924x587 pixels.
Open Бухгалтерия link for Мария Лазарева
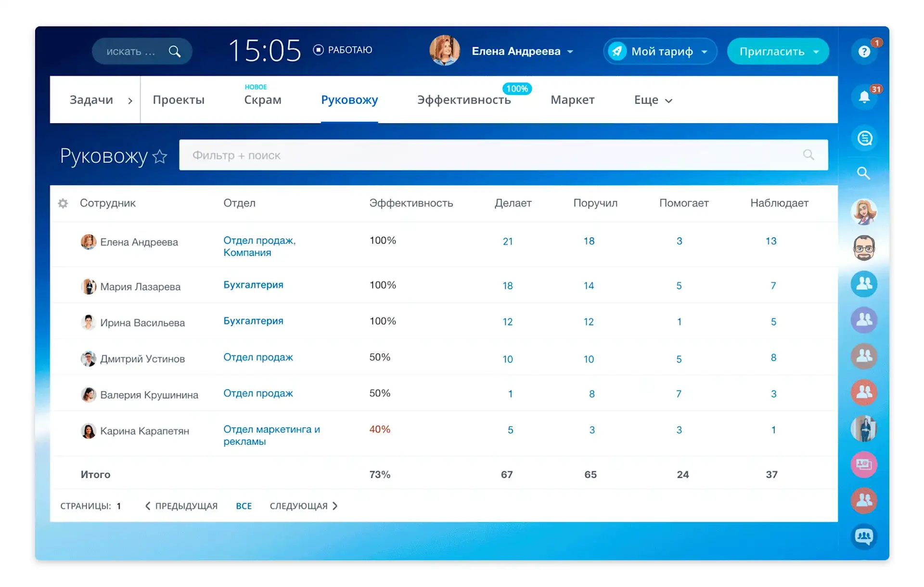[x=253, y=285]
